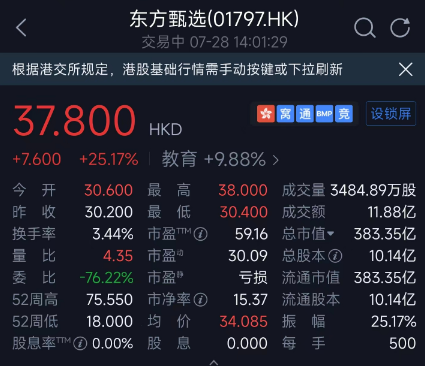Select 每手 value 500
The width and height of the screenshot is (425, 366).
[403, 343]
